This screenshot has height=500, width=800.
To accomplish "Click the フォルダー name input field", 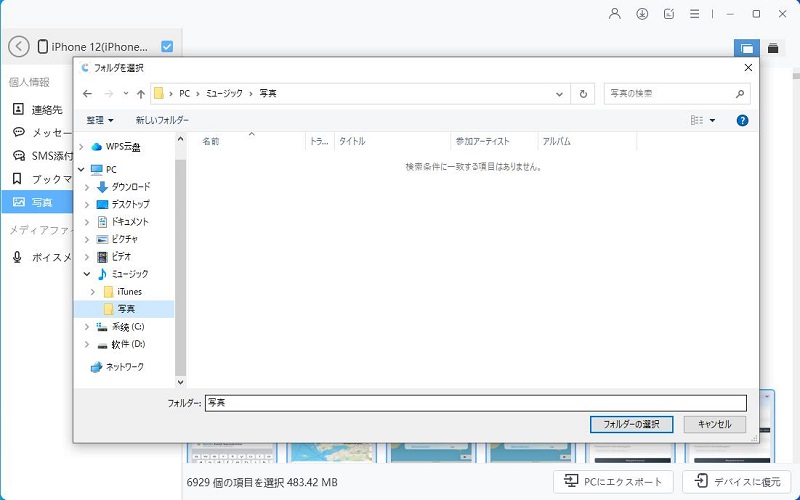I will (x=475, y=403).
